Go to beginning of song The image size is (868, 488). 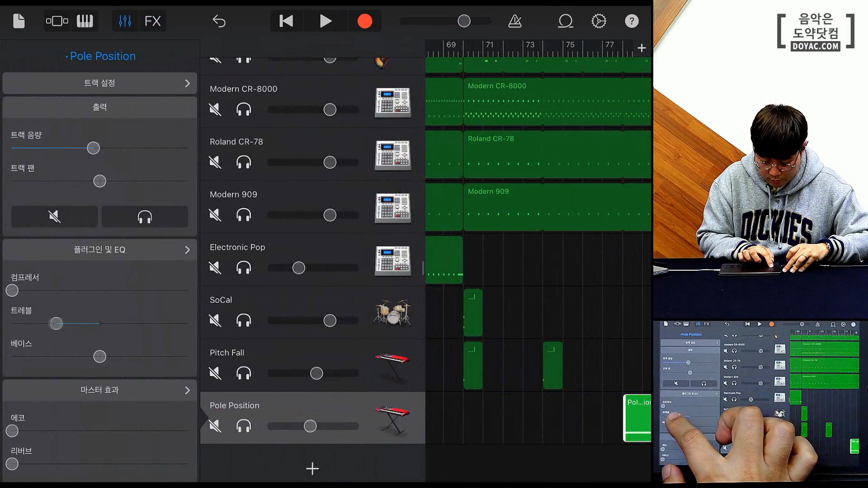tap(286, 21)
